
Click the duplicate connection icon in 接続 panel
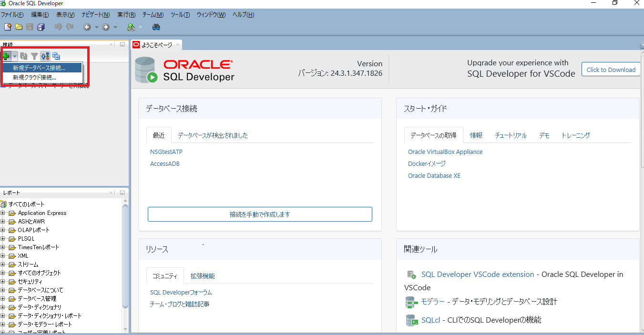[x=56, y=56]
